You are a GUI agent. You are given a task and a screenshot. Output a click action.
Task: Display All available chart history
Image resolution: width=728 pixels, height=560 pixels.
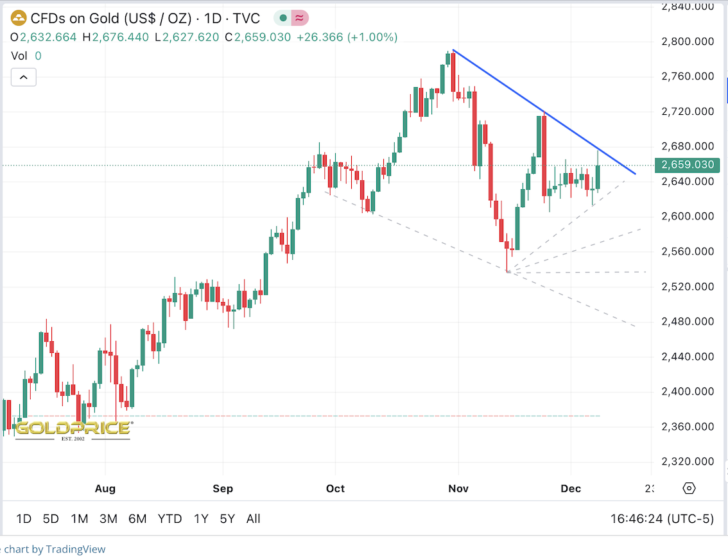[253, 519]
